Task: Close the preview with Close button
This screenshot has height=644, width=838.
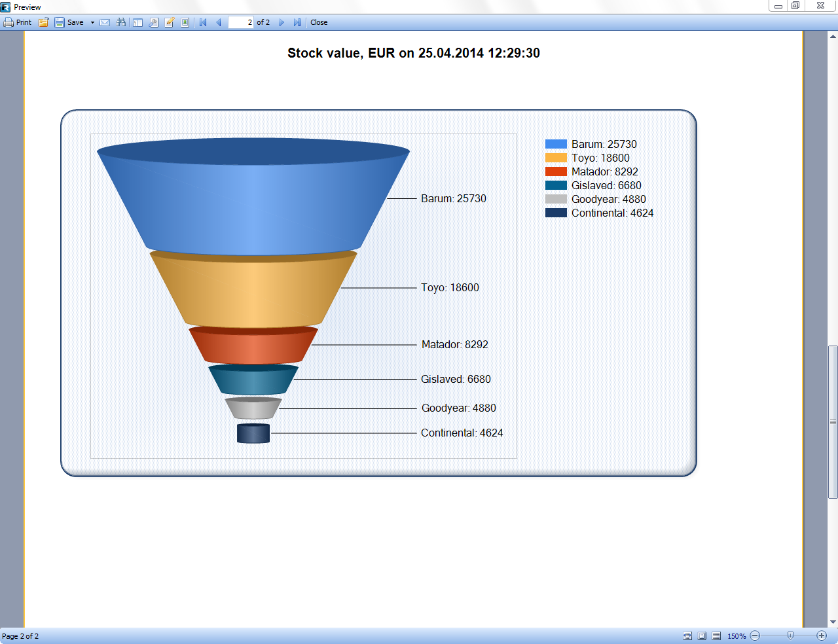Action: 319,22
